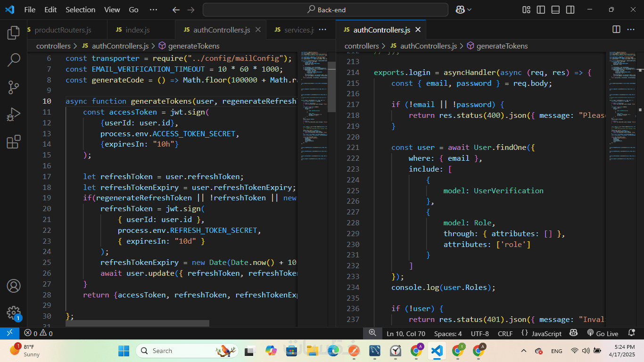Open the Accounts menu icon

(13, 286)
